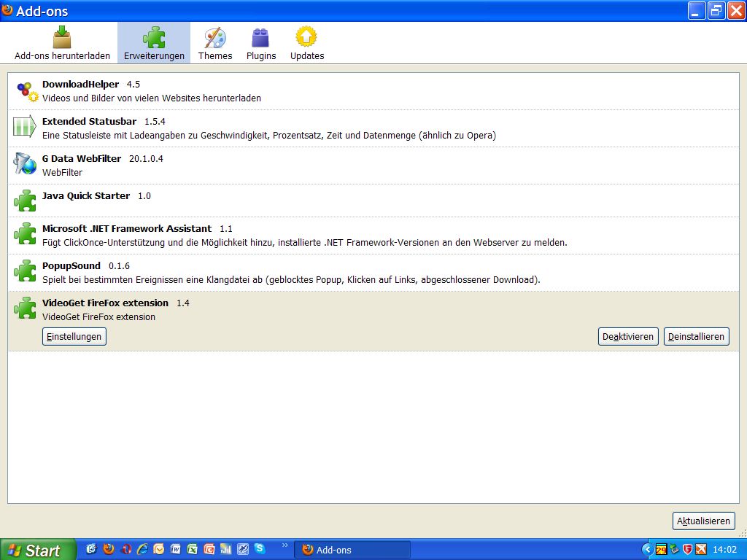Click Deinstallieren to remove VideoGet
This screenshot has width=747, height=560.
(x=696, y=336)
